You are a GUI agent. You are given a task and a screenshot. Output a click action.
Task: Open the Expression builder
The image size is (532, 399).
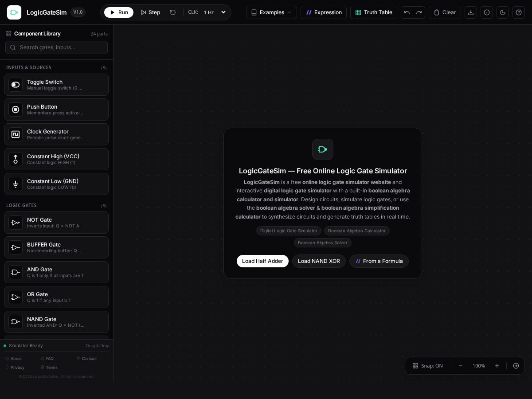(324, 12)
